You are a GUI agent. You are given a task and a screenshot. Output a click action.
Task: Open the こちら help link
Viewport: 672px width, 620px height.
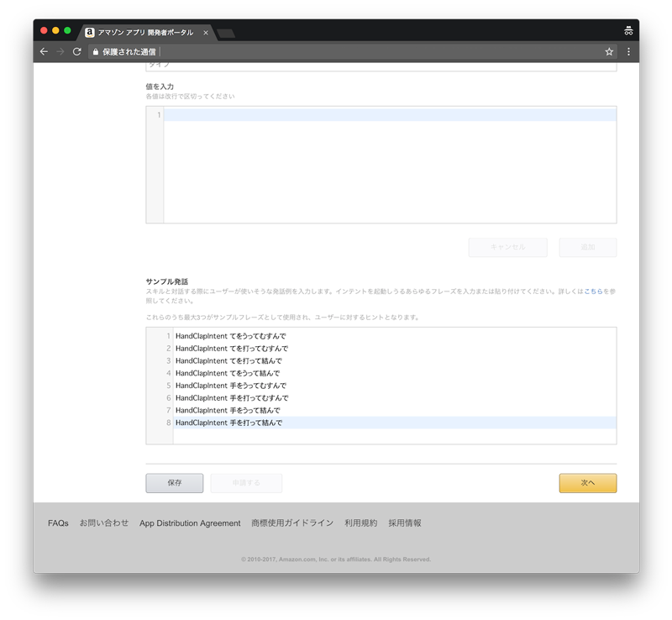click(593, 292)
